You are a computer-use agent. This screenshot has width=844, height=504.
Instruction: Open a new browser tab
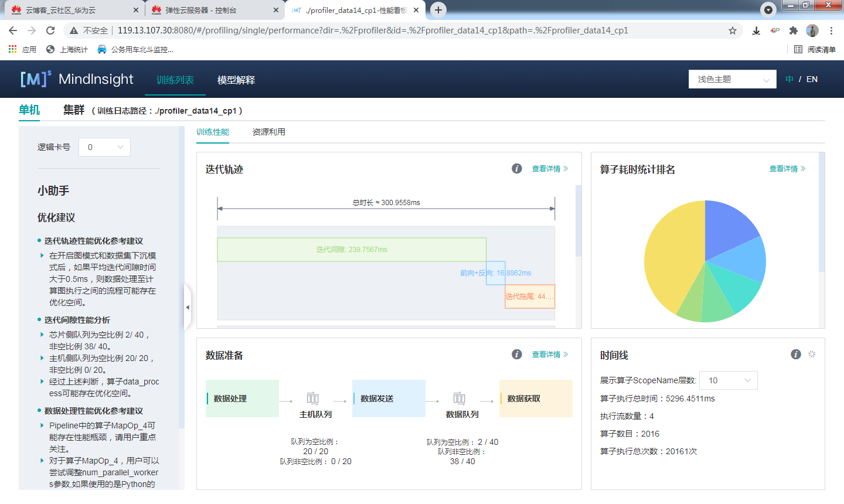tap(438, 10)
